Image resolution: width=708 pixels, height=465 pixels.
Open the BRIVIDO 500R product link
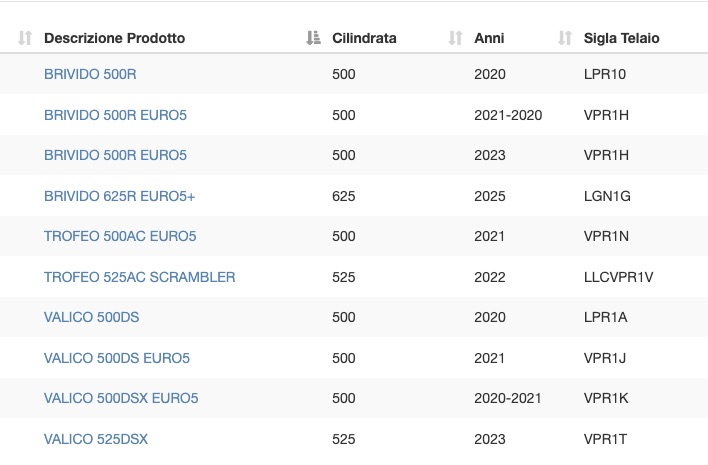90,74
